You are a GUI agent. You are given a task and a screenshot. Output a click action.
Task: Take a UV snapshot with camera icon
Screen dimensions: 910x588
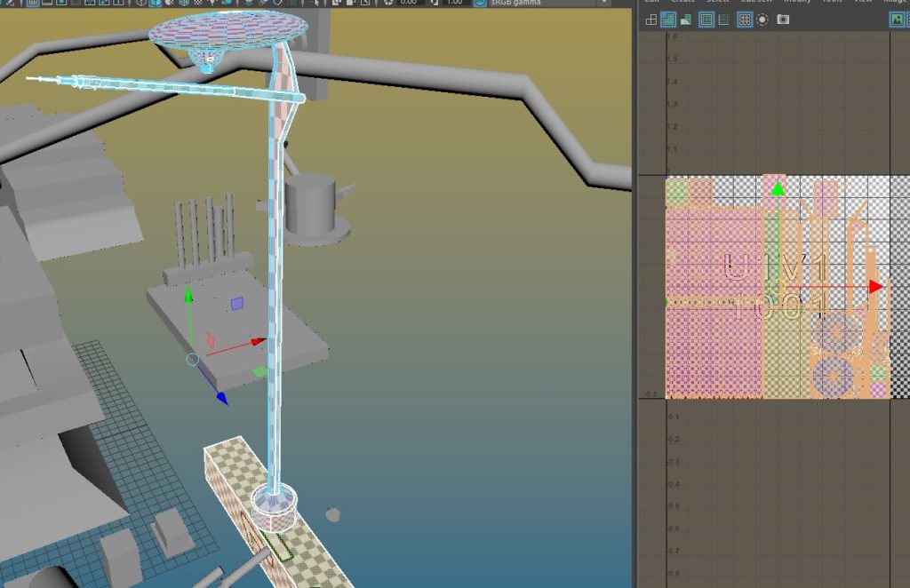pos(783,20)
